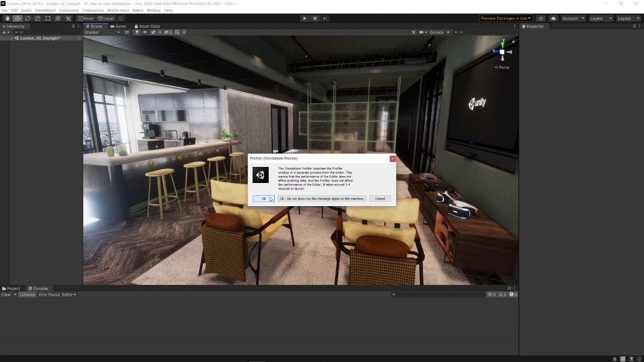Screen dimensions: 644x362
Task: Open console Editor dropdown
Action: 69,295
